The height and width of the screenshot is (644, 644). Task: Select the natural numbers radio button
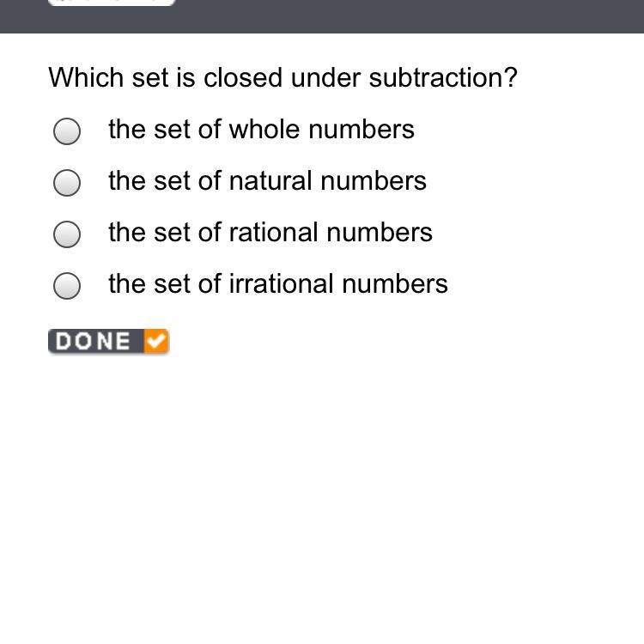point(67,183)
